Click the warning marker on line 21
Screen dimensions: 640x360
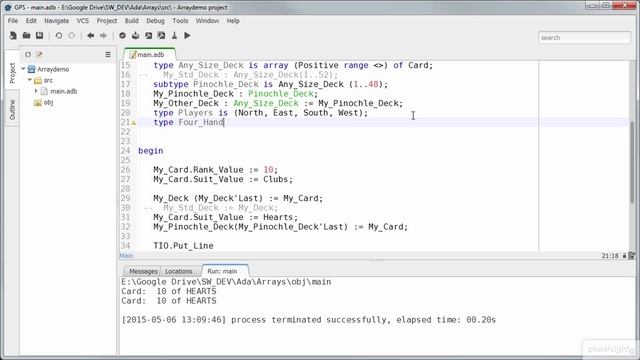click(133, 122)
